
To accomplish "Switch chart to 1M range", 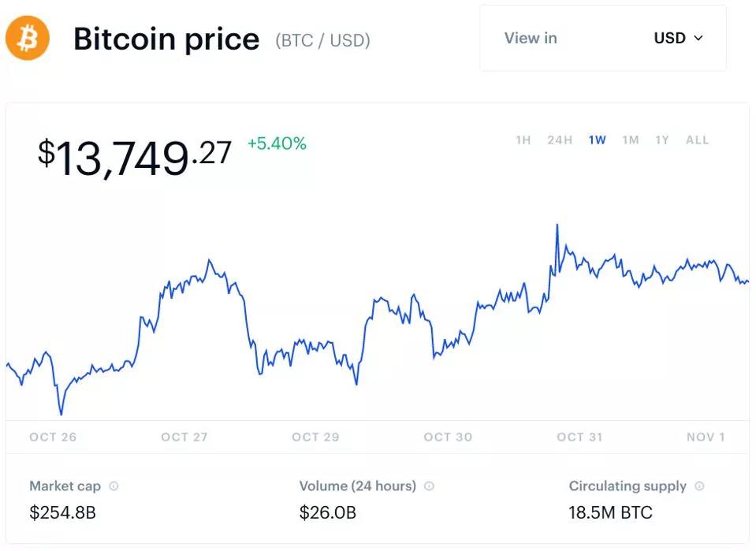I will pyautogui.click(x=630, y=140).
